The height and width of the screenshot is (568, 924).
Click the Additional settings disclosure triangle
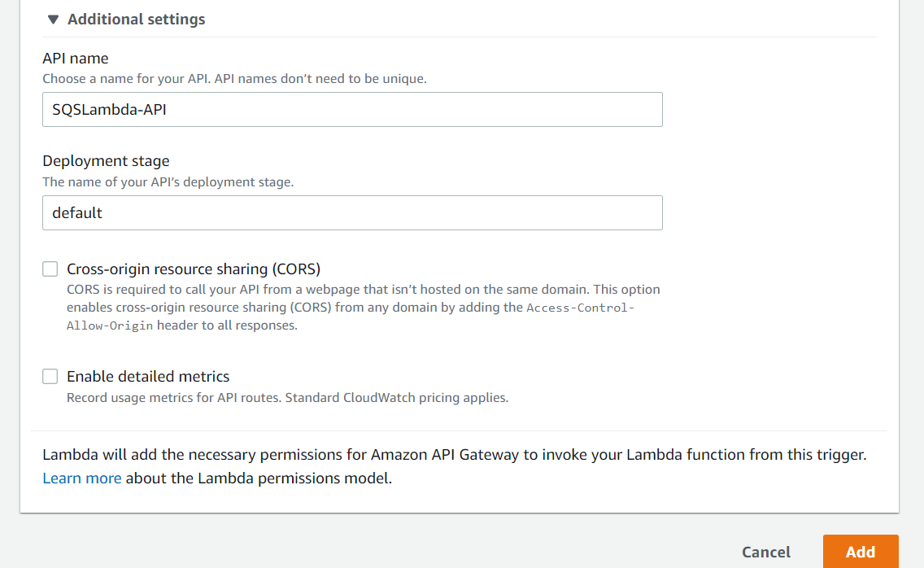click(53, 19)
